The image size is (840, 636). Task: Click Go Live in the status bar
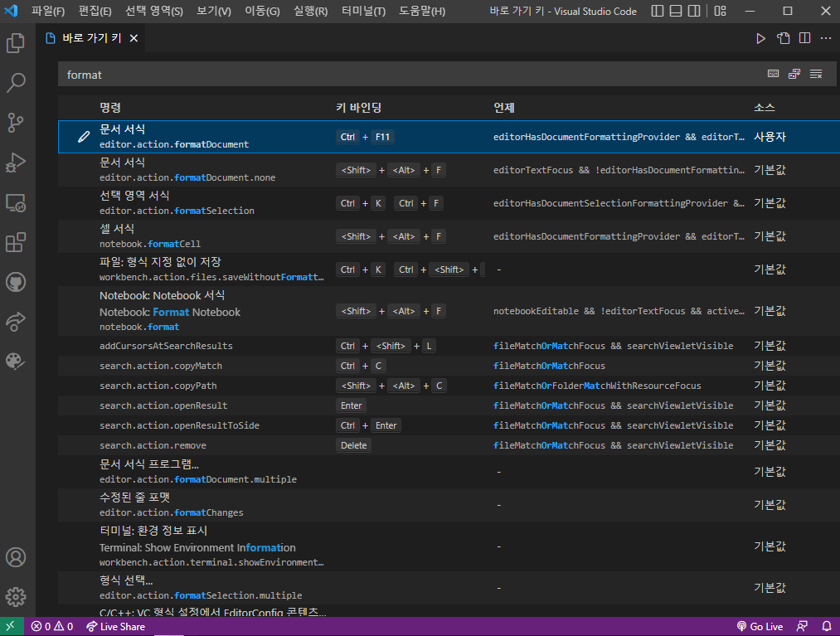pyautogui.click(x=760, y=626)
